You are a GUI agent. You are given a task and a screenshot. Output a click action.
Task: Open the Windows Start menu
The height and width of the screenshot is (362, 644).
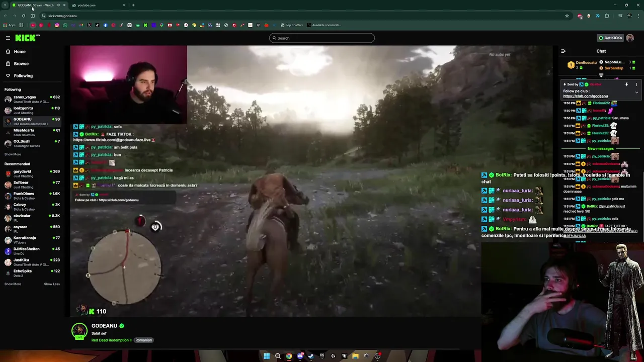coord(267,356)
